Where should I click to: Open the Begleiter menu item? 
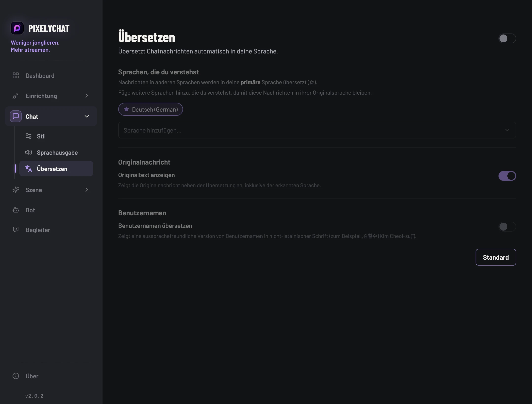[51, 230]
